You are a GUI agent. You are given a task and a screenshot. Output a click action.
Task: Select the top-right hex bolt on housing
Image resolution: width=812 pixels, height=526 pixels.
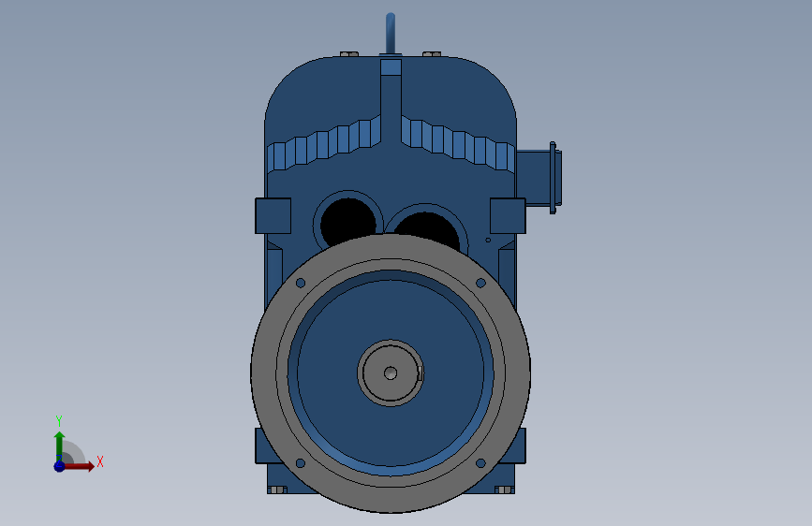click(432, 54)
